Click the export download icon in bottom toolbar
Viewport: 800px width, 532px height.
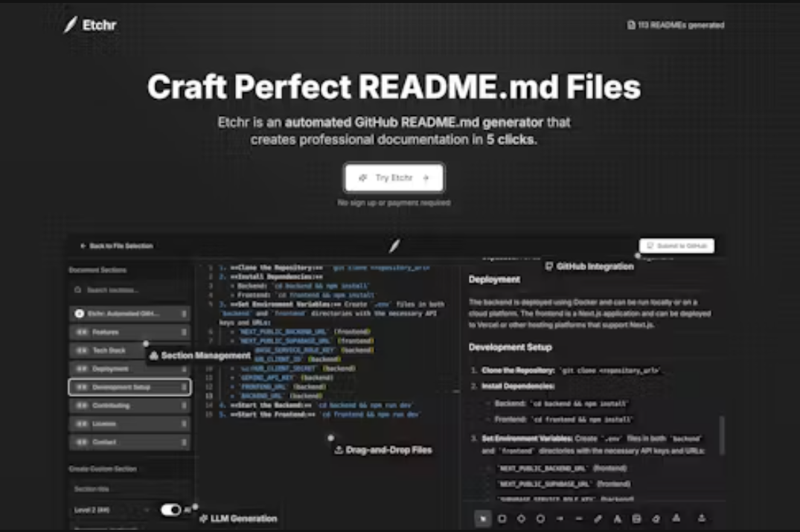click(x=702, y=518)
